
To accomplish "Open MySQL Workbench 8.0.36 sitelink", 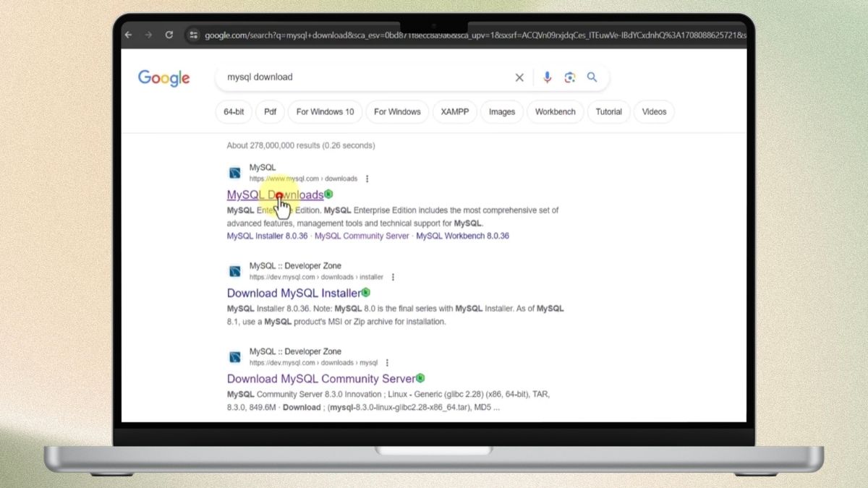I will point(463,236).
